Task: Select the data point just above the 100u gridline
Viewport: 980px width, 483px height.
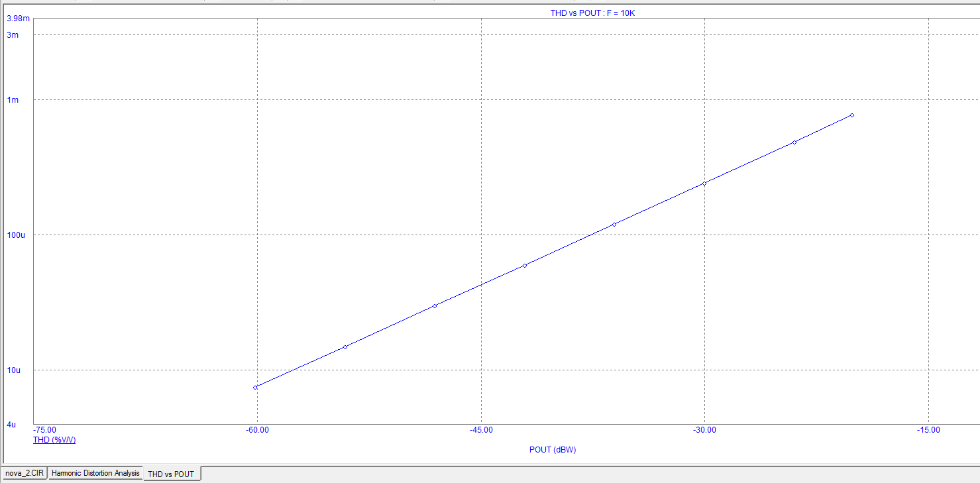Action: 614,225
